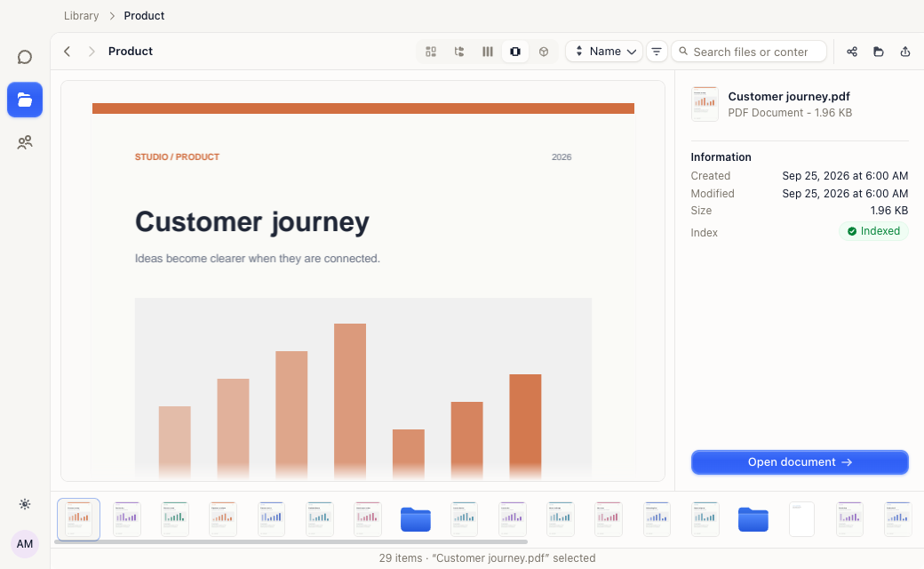Viewport: 924px width, 569px height.
Task: Click the 1.96 KB size value in Information
Action: pos(888,211)
